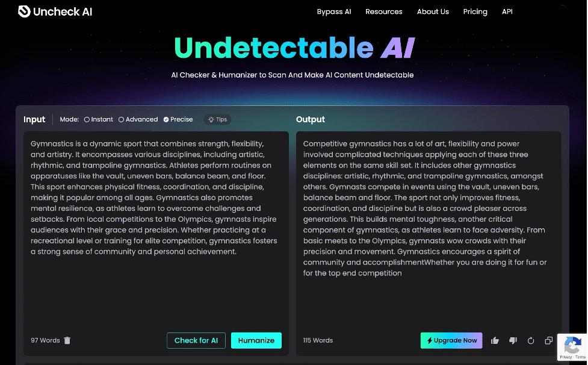Viewport: 588px width, 365px height.
Task: Copy the output text using the copy icon
Action: pyautogui.click(x=548, y=340)
